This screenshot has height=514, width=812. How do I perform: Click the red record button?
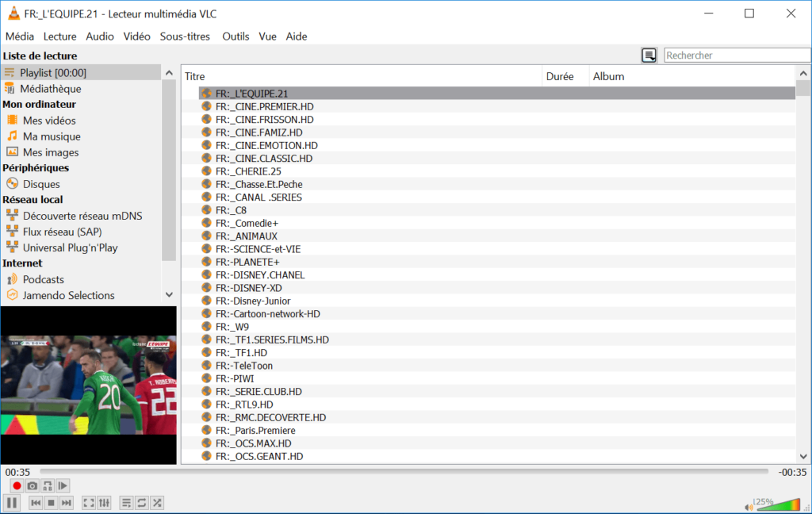tap(17, 485)
